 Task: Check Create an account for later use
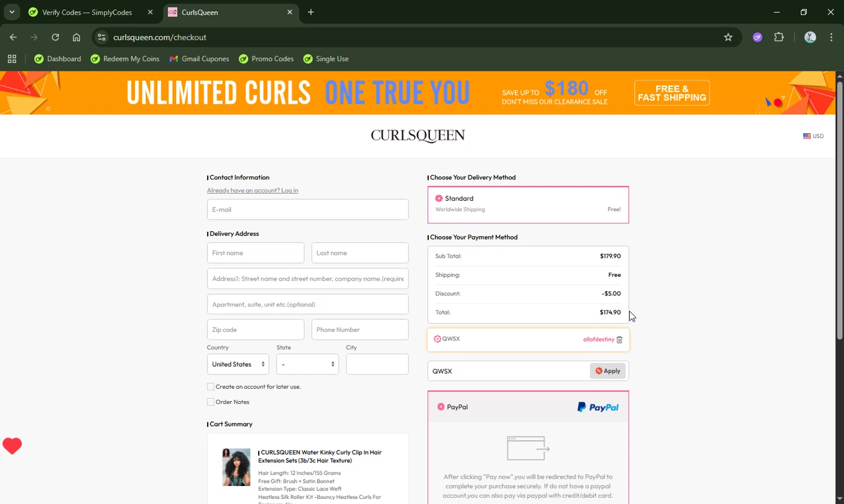pos(210,387)
